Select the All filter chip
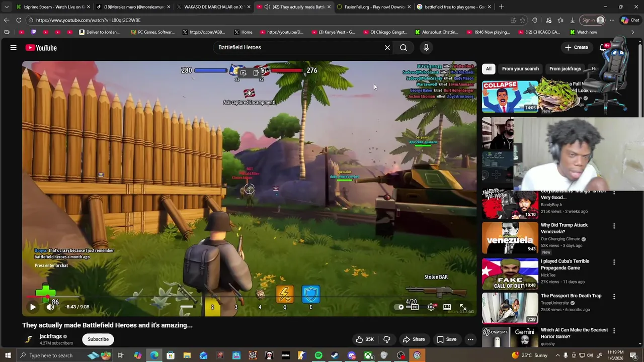 (x=489, y=69)
